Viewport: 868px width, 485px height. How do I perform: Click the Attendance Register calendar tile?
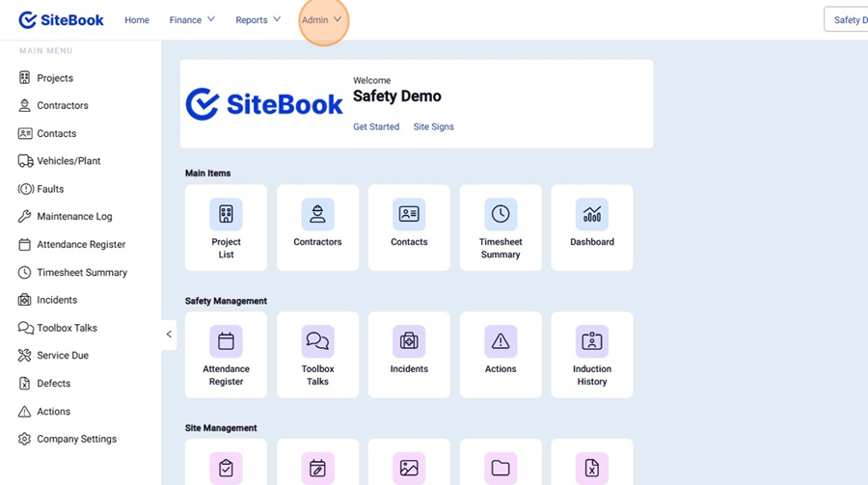tap(226, 341)
